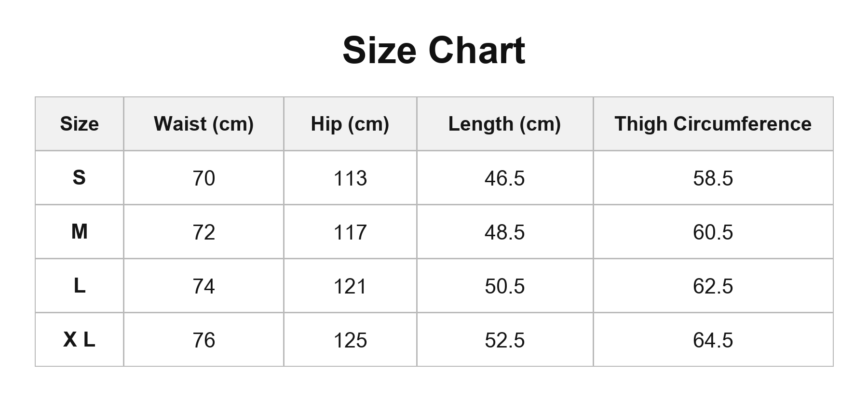The width and height of the screenshot is (868, 401).
Task: Select length value 52.5 cell
Action: (505, 340)
